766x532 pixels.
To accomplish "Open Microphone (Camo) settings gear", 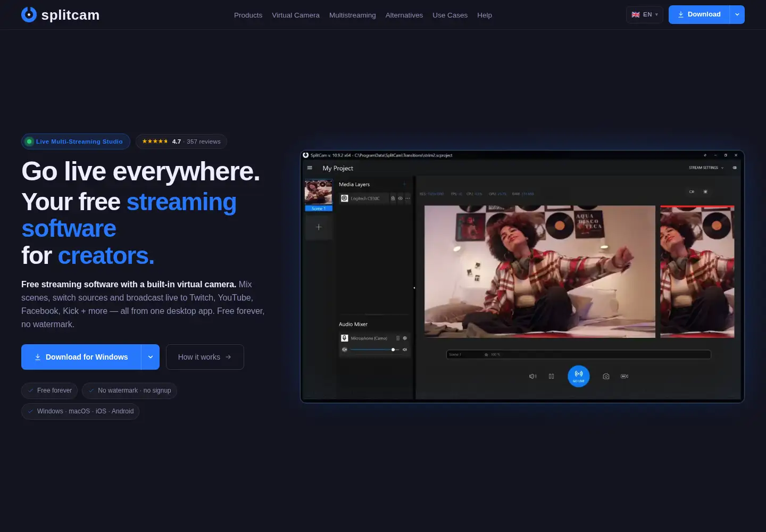I will point(405,338).
